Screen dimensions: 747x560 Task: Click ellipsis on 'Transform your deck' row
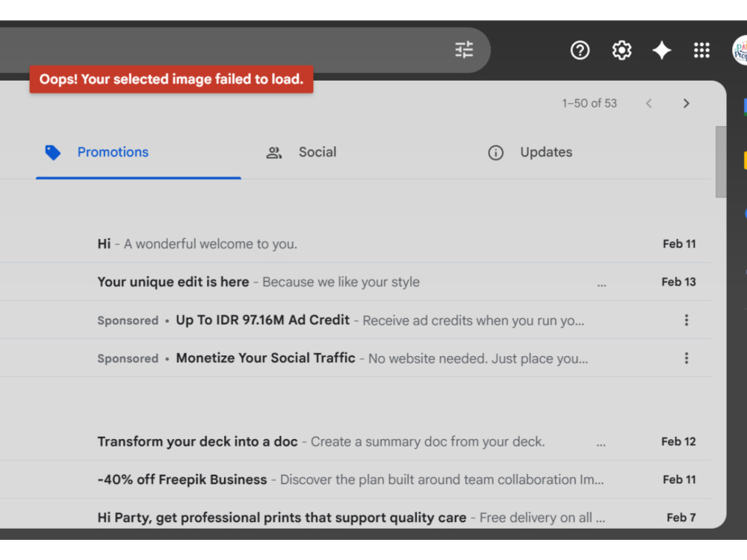tap(601, 445)
